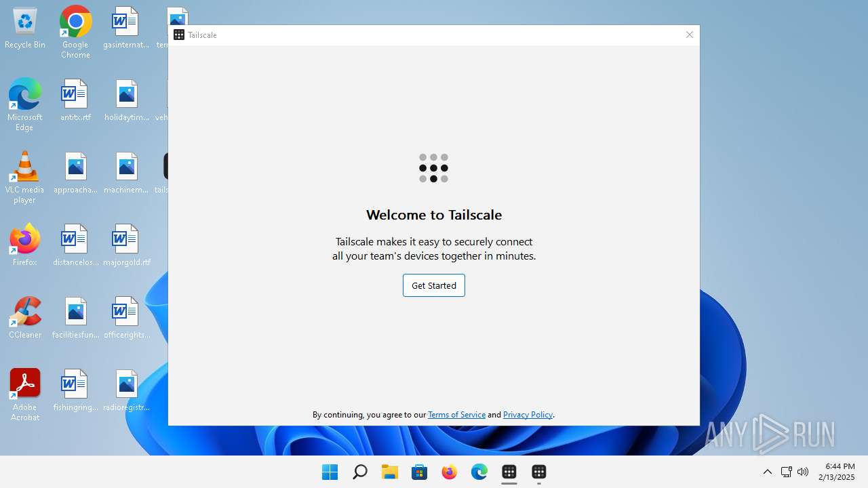This screenshot has width=868, height=488.
Task: Open the Privacy Policy link
Action: 528,415
